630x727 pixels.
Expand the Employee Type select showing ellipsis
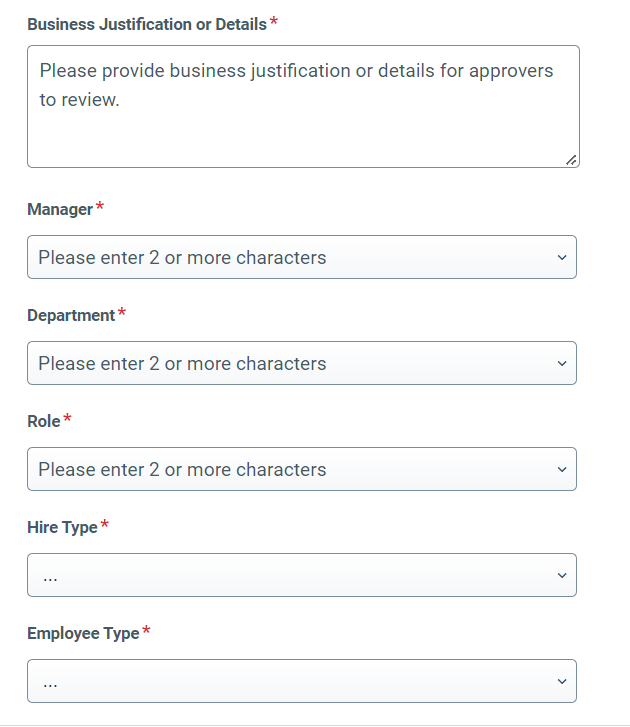point(302,681)
